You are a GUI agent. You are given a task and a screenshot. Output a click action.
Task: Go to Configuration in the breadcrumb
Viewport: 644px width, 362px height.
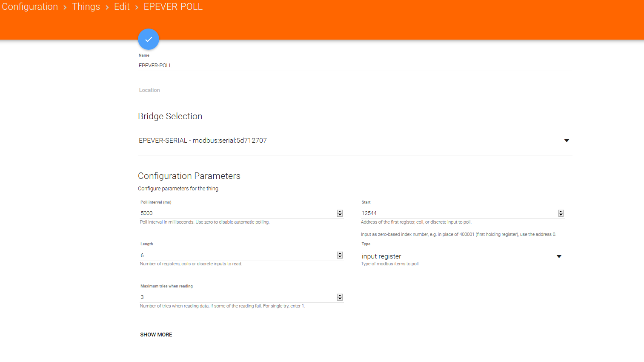30,7
